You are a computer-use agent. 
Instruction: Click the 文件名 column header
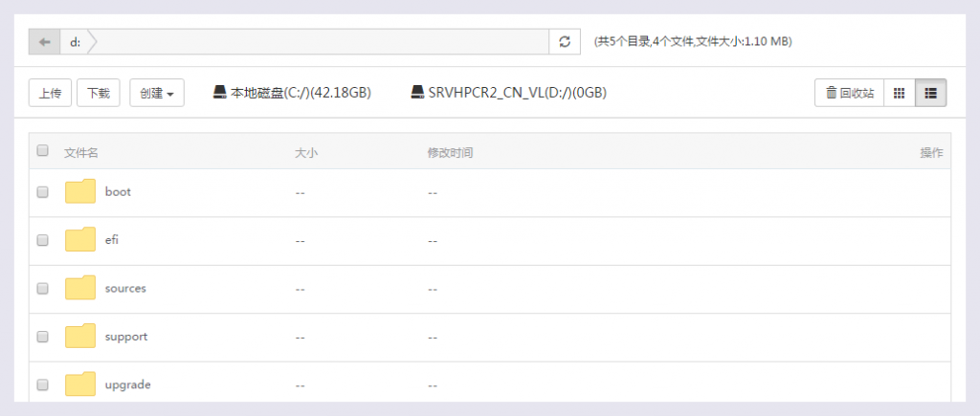81,153
